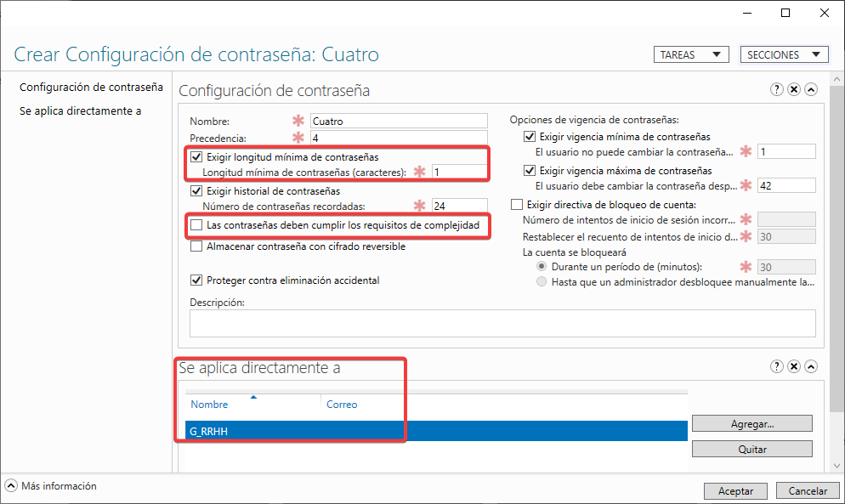Collapse the Configuración de contraseña section
The image size is (845, 504).
coord(810,89)
